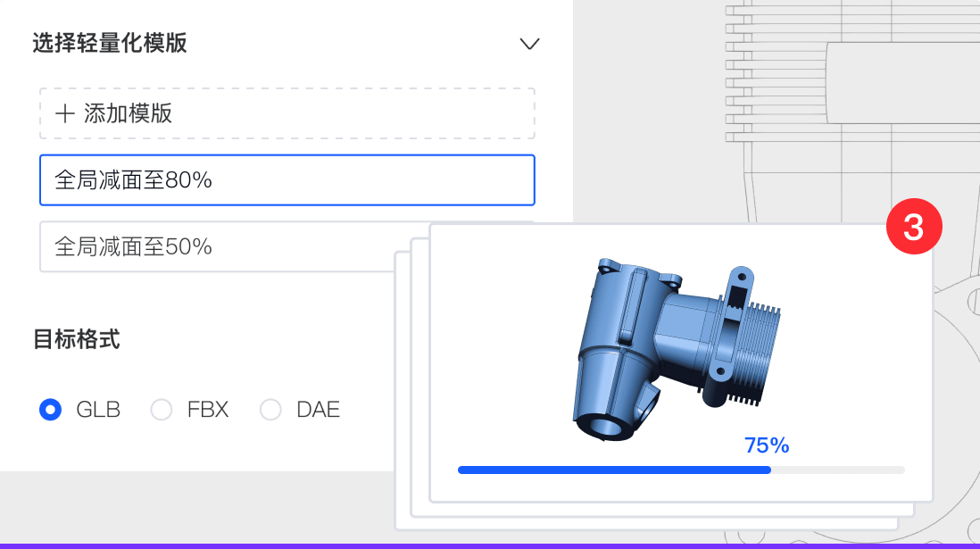The height and width of the screenshot is (549, 980).
Task: Select the 全局减面至80% template
Action: coord(286,179)
